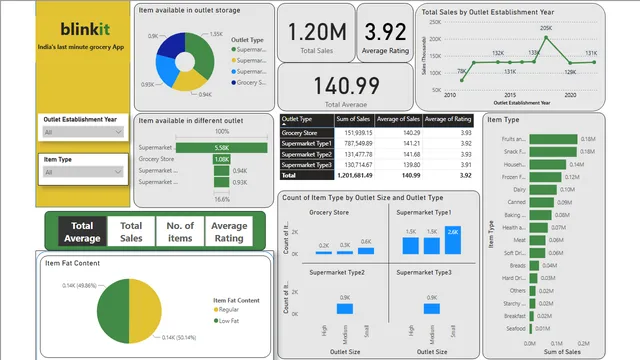Select Supermarket Type2 in the table
The height and width of the screenshot is (360, 640).
307,154
